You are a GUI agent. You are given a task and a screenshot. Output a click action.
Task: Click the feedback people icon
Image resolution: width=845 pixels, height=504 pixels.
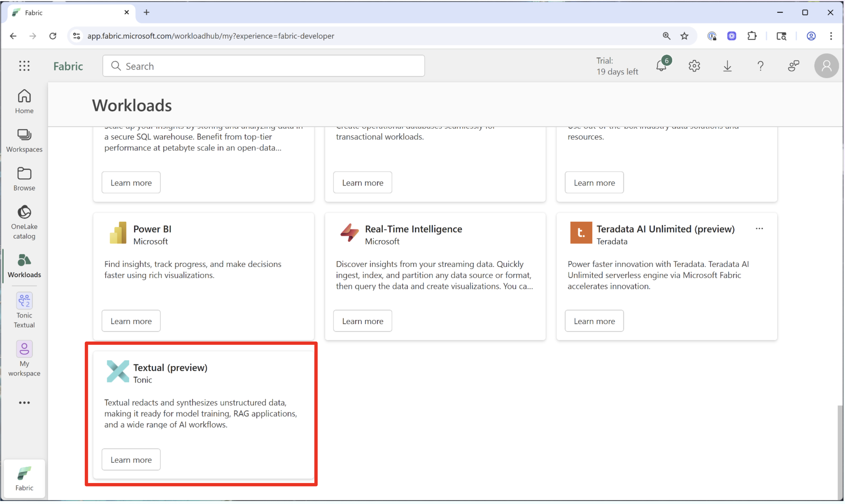(x=793, y=66)
